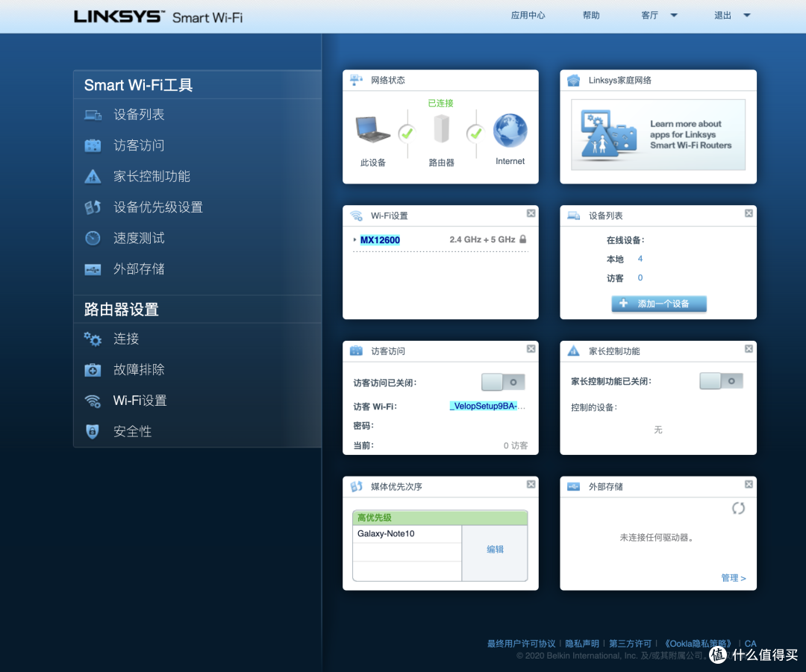Close the 外部存储 widget

pos(749,485)
